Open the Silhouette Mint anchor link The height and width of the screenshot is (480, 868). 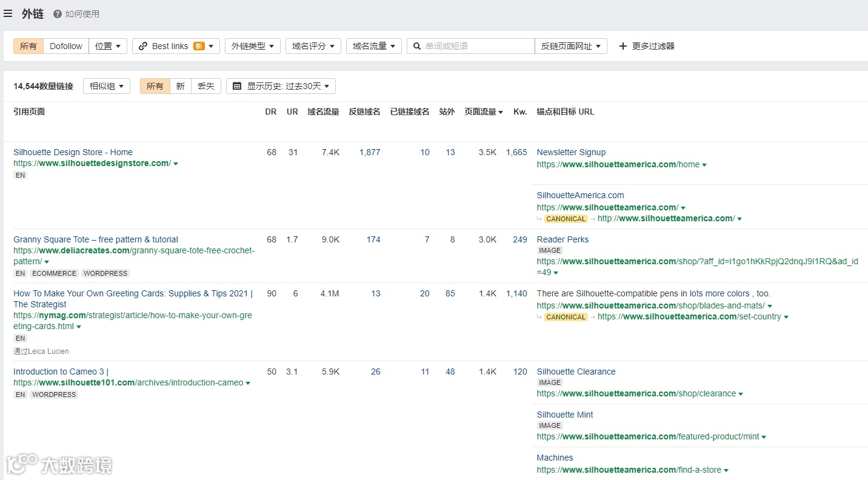tap(565, 415)
